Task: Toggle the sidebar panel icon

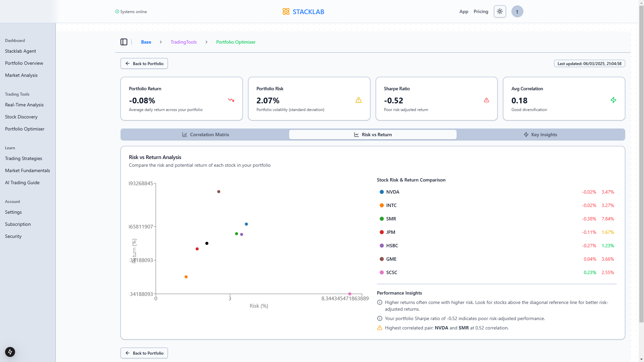Action: click(124, 42)
